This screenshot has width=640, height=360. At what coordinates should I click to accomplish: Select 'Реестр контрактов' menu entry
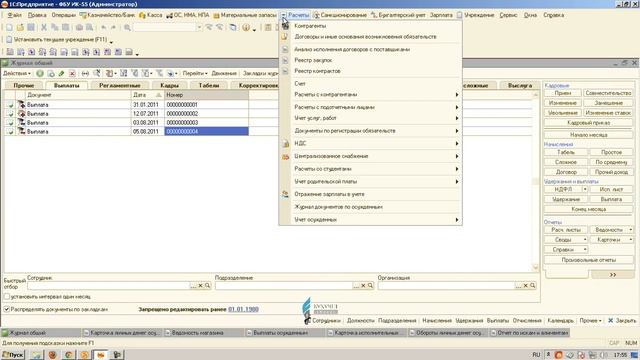point(371,71)
